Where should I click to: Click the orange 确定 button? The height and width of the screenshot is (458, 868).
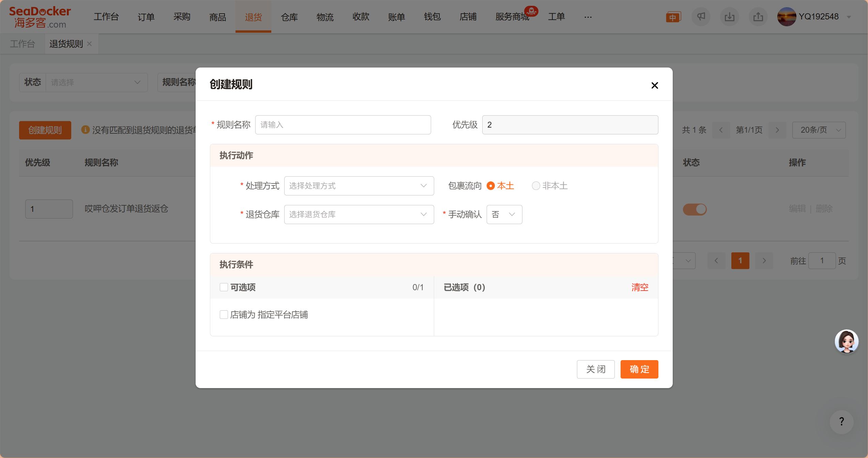639,369
